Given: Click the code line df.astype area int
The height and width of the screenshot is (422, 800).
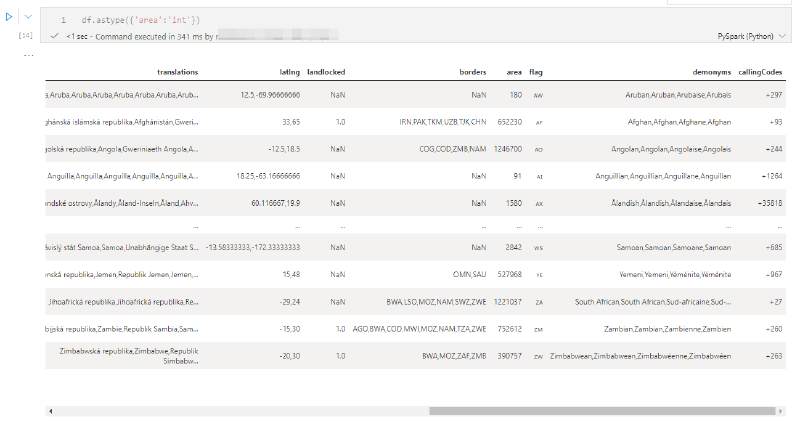Looking at the screenshot, I should pyautogui.click(x=141, y=20).
